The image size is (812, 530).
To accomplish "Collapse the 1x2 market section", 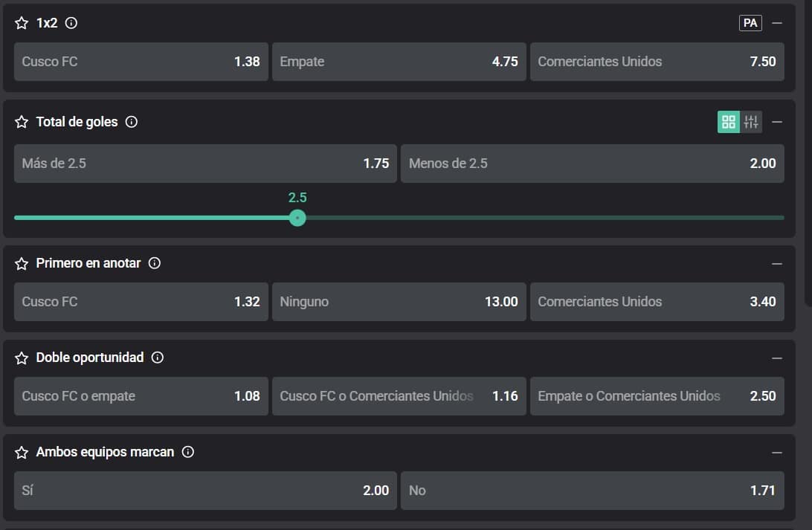I will 777,23.
